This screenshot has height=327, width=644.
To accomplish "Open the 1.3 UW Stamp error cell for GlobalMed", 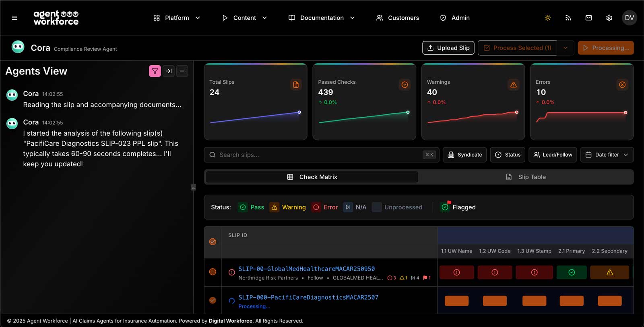I will 534,273.
